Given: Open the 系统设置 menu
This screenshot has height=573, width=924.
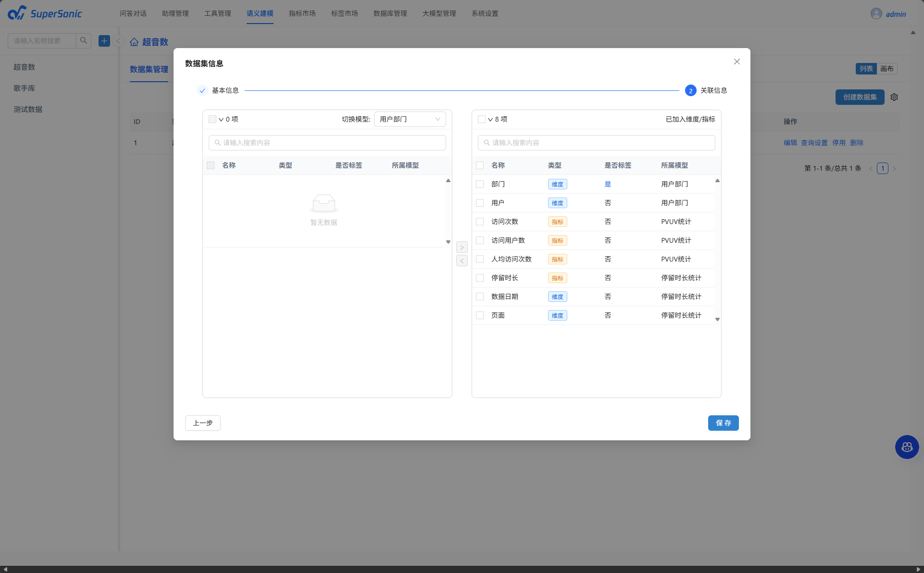Looking at the screenshot, I should (x=485, y=13).
